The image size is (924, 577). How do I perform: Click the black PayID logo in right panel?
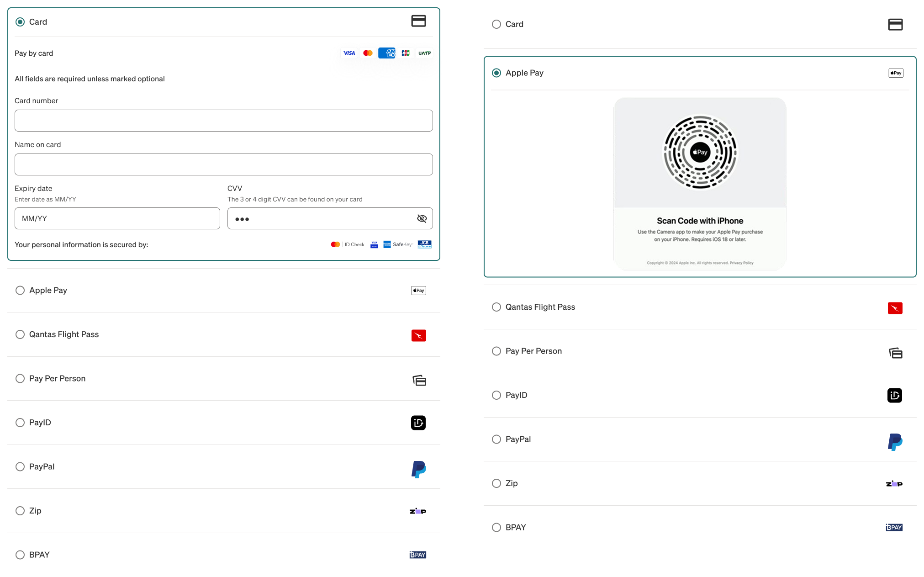[x=895, y=395]
